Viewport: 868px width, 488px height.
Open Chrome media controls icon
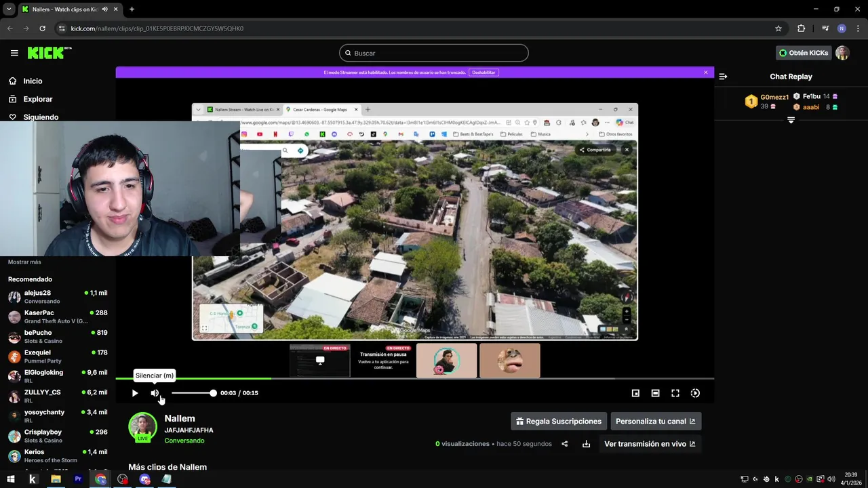coord(825,28)
